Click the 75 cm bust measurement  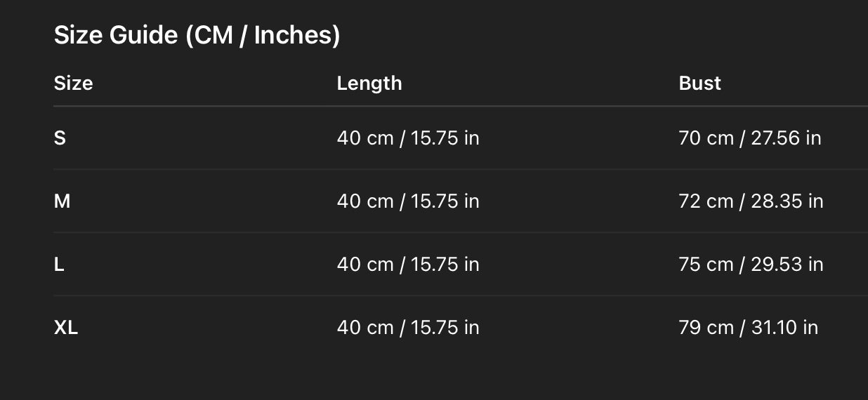(706, 265)
